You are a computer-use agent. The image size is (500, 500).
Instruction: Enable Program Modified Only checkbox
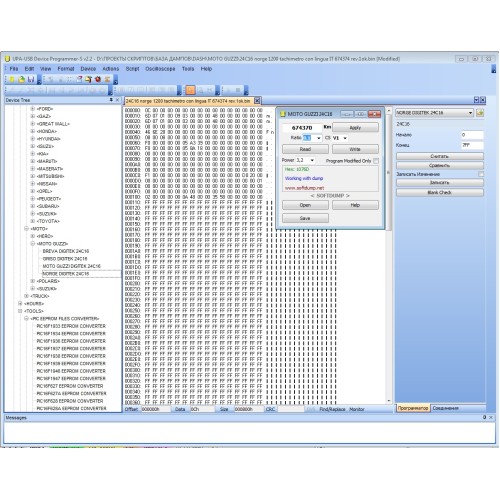(x=376, y=161)
